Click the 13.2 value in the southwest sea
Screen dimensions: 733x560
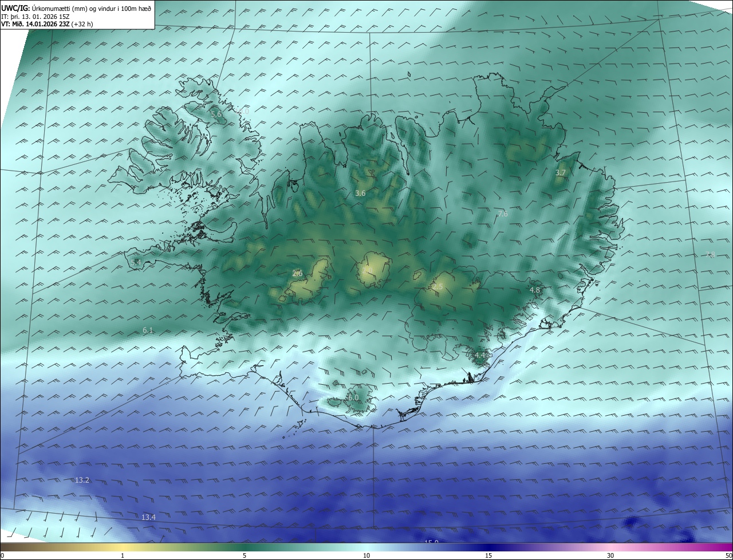tap(82, 480)
